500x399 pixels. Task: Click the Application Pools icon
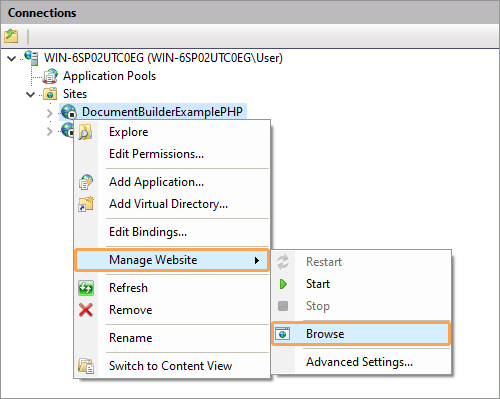click(50, 76)
